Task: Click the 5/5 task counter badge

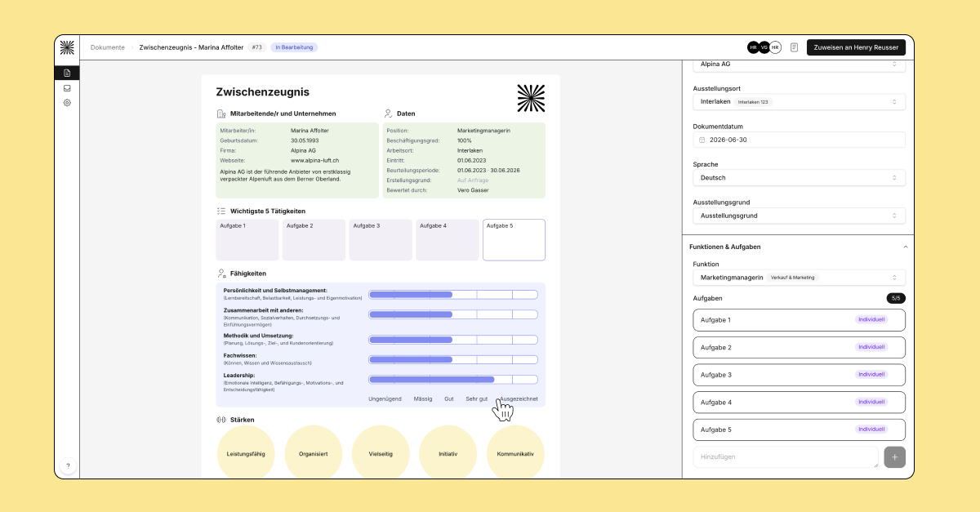Action: 896,298
